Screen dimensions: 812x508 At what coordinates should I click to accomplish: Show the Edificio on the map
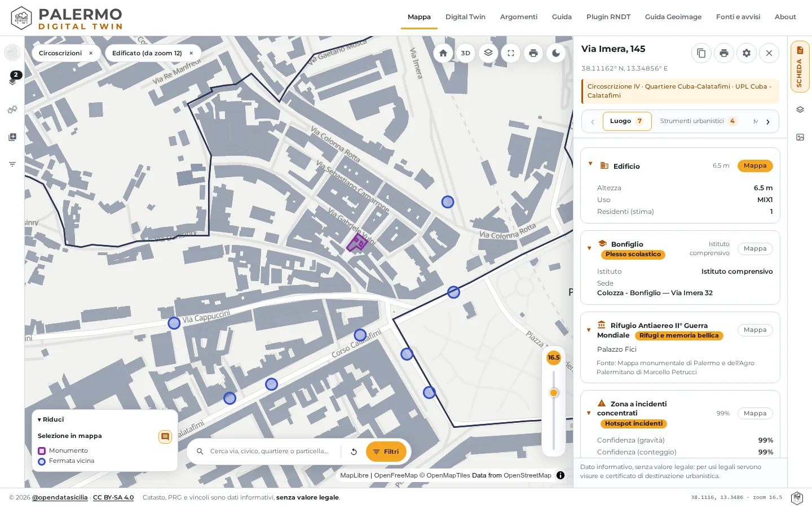(755, 166)
